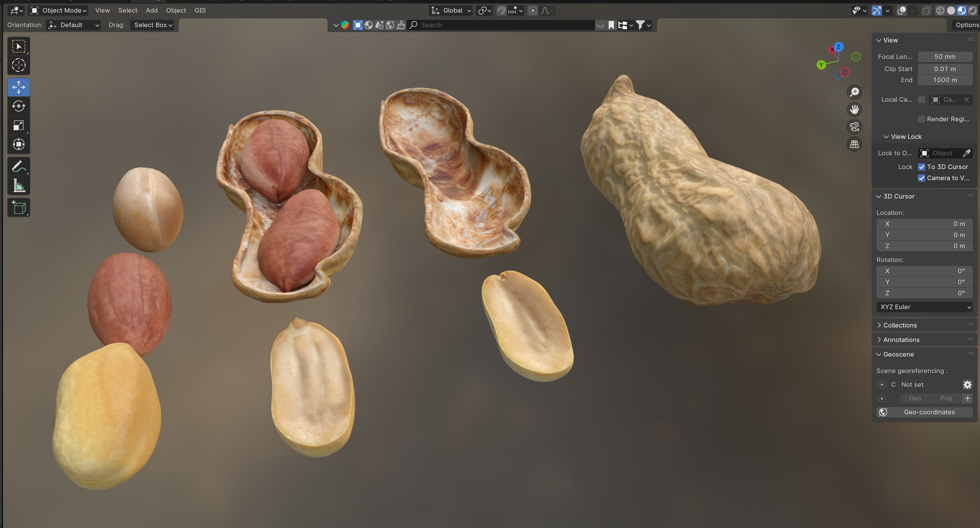Select the Measure tool

tap(18, 186)
